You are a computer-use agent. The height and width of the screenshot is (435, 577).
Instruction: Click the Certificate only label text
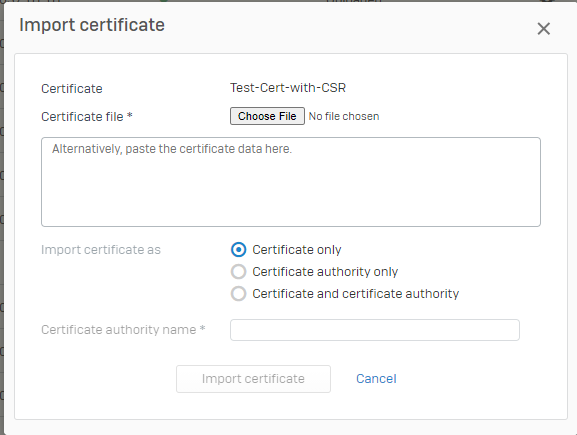point(297,250)
